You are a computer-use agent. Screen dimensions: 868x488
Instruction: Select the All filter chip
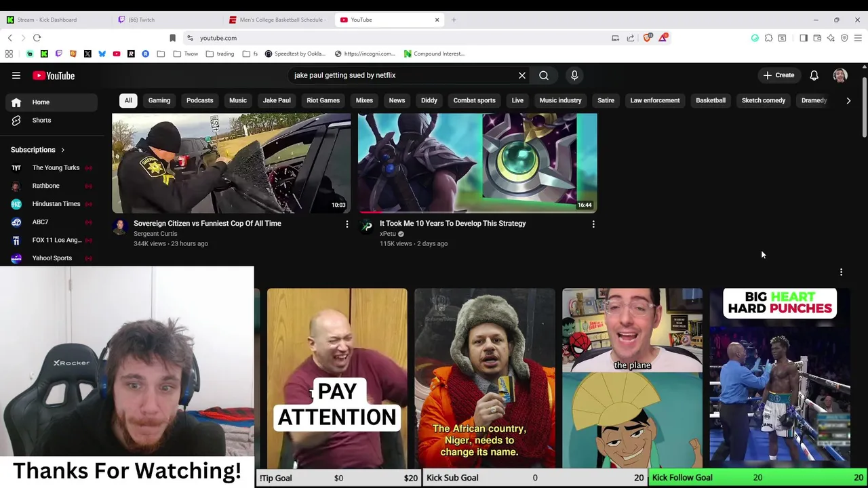pos(128,100)
